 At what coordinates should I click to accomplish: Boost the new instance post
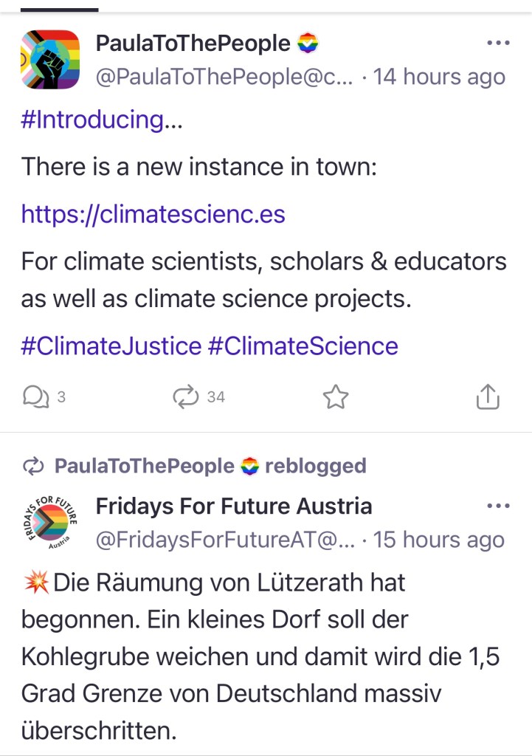pyautogui.click(x=186, y=397)
